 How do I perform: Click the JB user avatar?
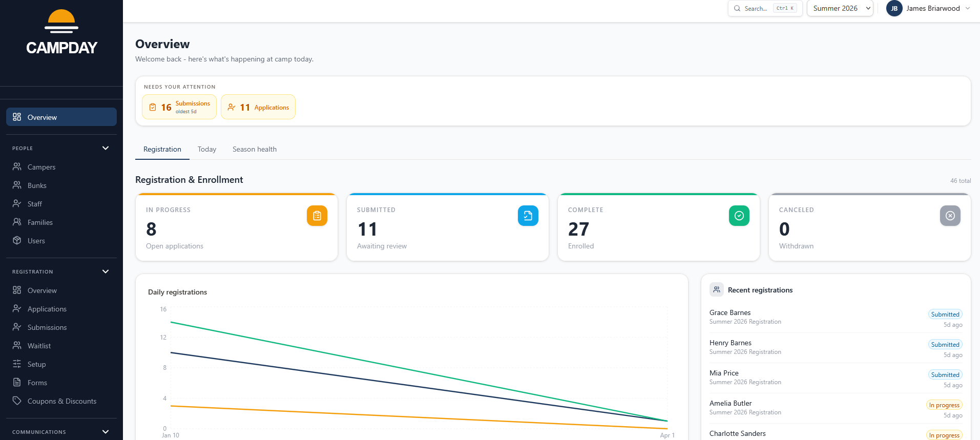(x=894, y=8)
